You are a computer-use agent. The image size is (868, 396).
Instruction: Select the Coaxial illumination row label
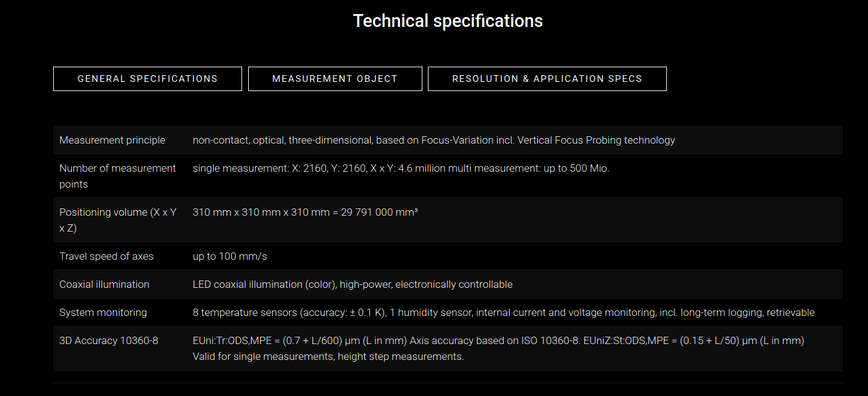pos(104,284)
